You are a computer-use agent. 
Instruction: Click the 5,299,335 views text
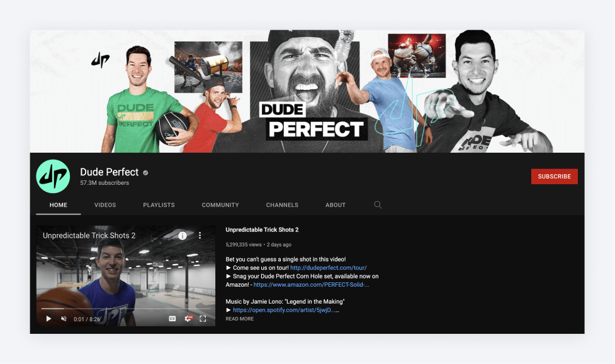coord(244,245)
